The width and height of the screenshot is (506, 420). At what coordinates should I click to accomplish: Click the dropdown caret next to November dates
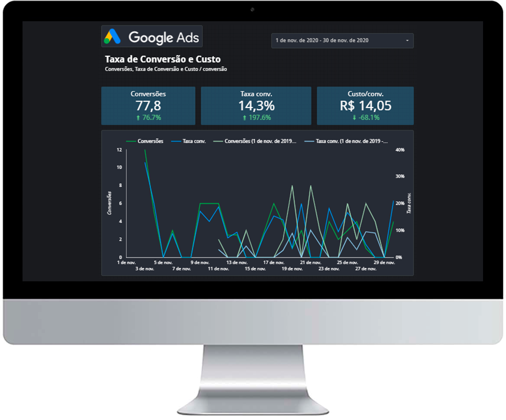click(x=408, y=40)
